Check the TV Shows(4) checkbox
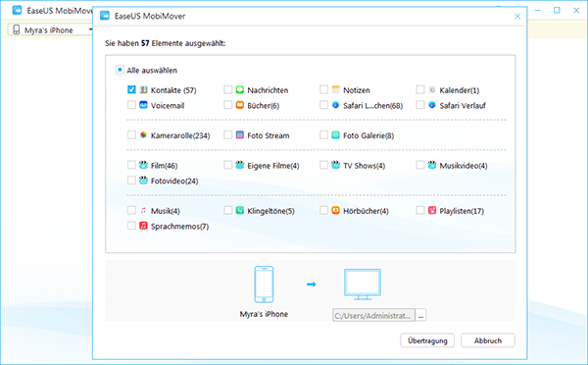This screenshot has height=365, width=588. point(323,165)
